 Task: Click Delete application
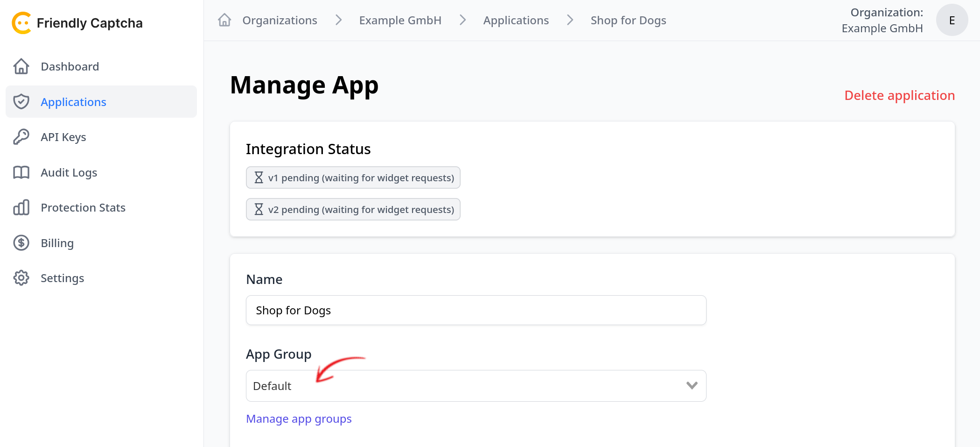click(x=899, y=95)
